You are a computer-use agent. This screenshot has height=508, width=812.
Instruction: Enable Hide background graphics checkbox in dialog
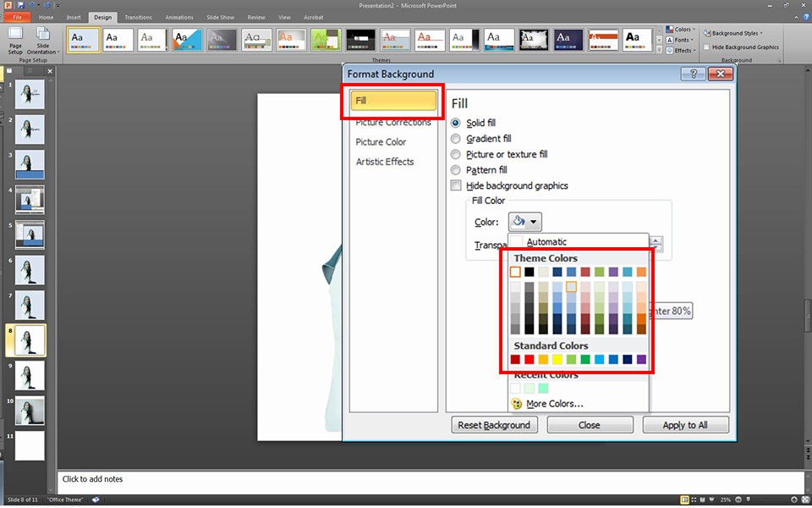tap(457, 185)
